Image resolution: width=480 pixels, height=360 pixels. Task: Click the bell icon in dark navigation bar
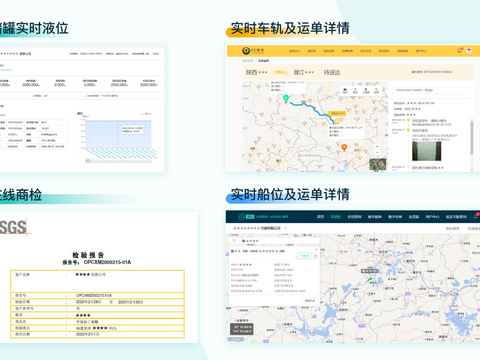[x=476, y=217]
